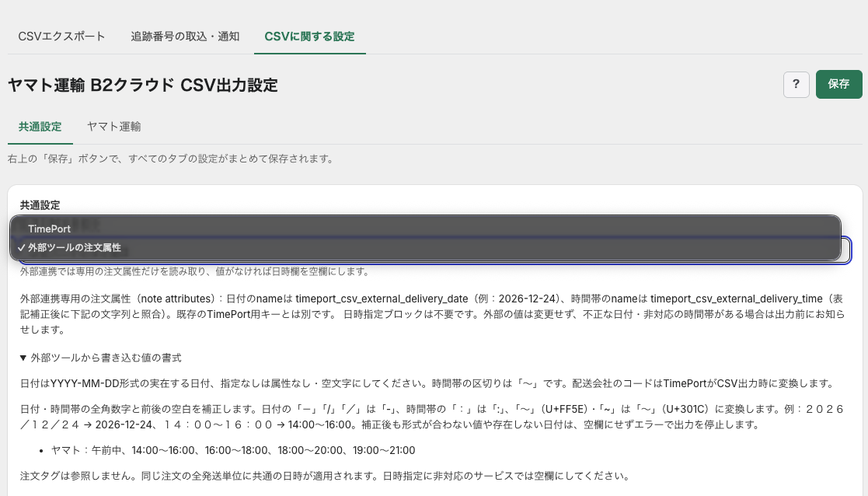Open help with the ? button
Image resolution: width=868 pixels, height=496 pixels.
click(x=796, y=84)
